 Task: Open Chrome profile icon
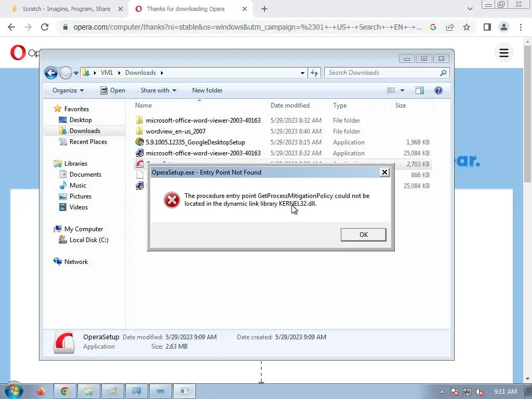[x=504, y=27]
